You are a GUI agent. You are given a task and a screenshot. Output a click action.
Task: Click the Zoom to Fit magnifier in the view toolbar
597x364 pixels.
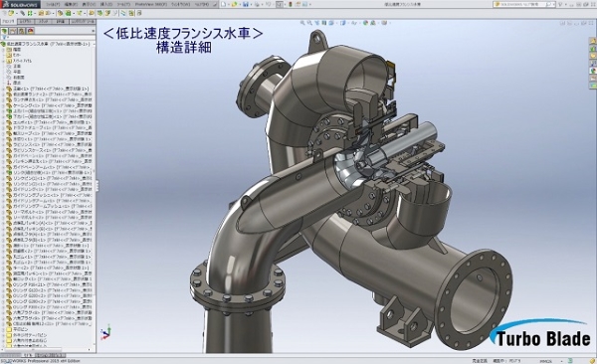[302, 23]
